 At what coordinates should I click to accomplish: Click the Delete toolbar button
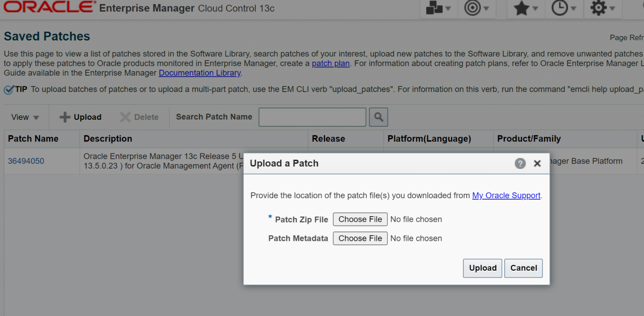[139, 117]
